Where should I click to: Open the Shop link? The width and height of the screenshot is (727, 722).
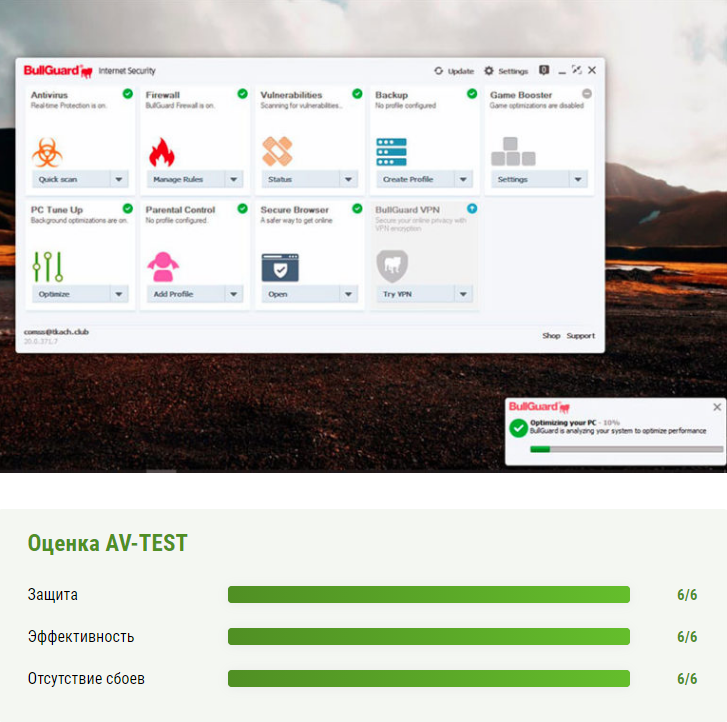(551, 336)
